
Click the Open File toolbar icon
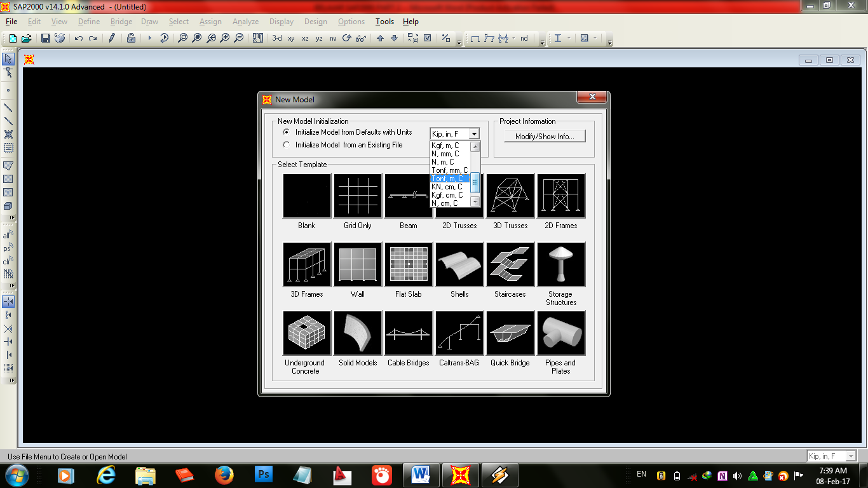27,38
